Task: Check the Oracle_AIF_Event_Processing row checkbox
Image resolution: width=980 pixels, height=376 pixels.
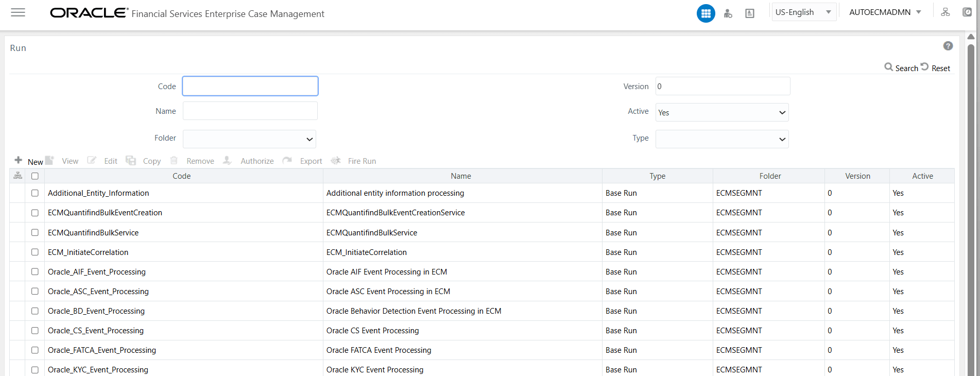Action: [35, 272]
